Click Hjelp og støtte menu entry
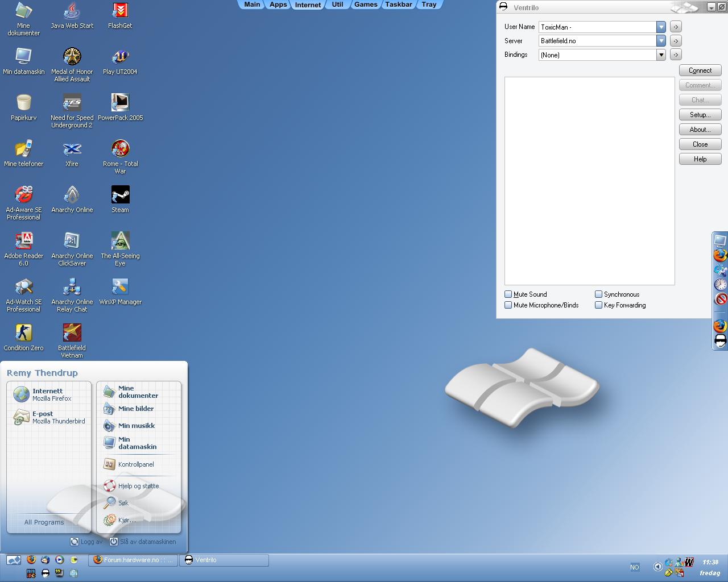 point(131,486)
